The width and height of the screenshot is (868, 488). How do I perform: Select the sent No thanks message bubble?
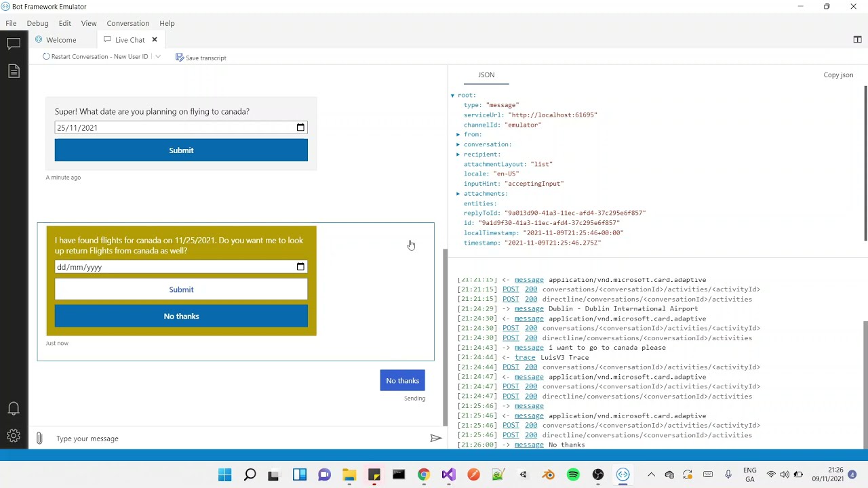(403, 380)
